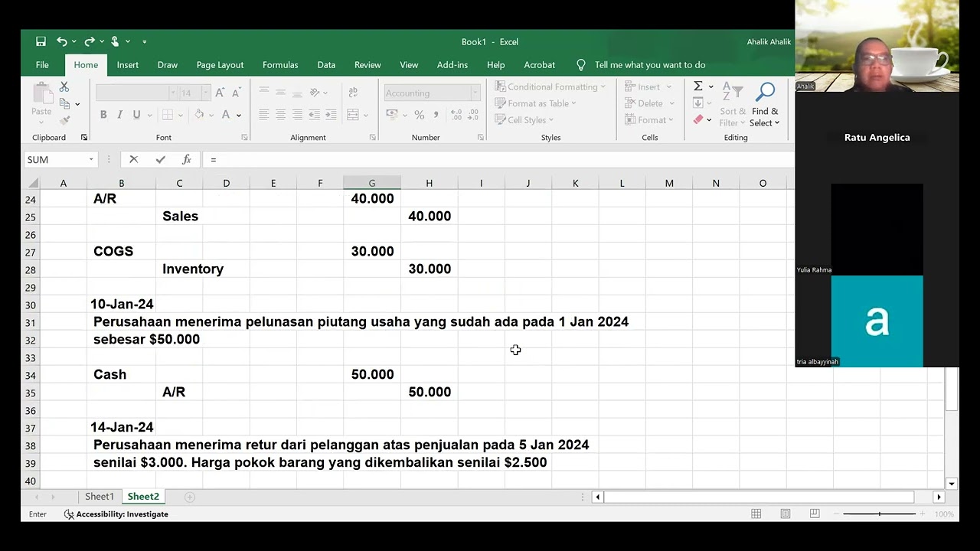Confirm the formula entry with checkmark

(160, 159)
